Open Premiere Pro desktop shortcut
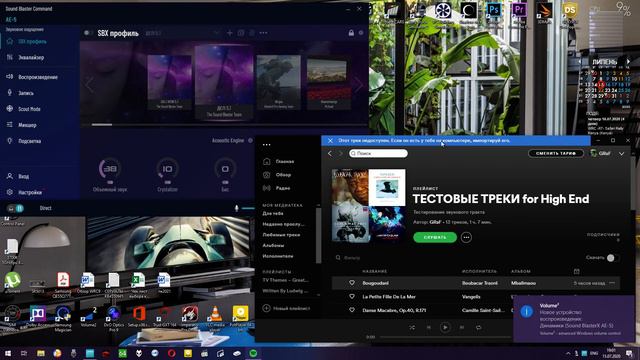The height and width of the screenshot is (360, 640). click(519, 10)
